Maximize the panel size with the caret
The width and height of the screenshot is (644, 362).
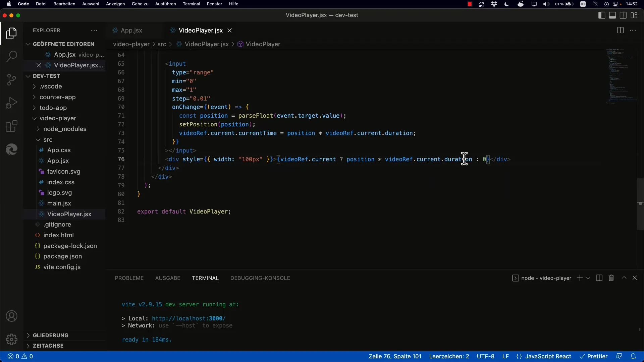pos(624,278)
